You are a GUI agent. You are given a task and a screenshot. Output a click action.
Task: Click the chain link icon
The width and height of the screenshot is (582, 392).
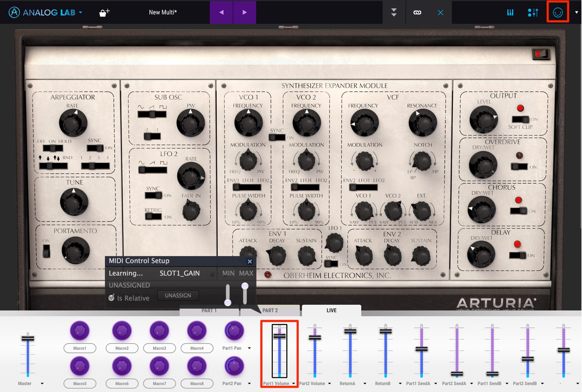tap(417, 12)
